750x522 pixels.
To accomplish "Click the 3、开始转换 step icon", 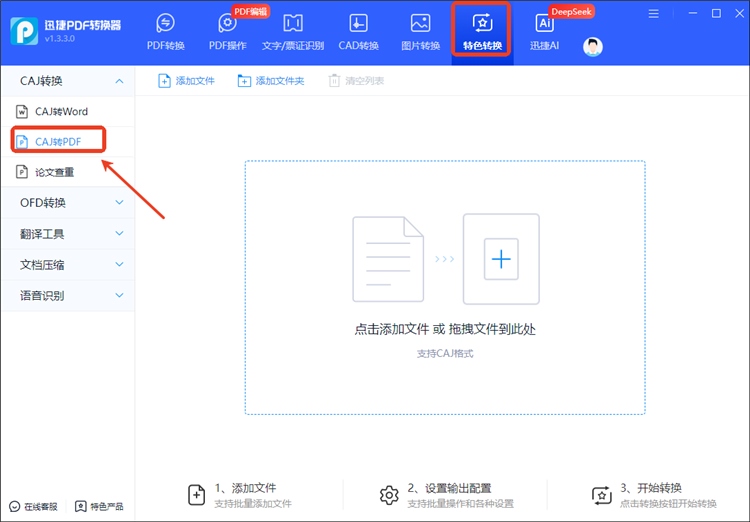I will (x=601, y=495).
